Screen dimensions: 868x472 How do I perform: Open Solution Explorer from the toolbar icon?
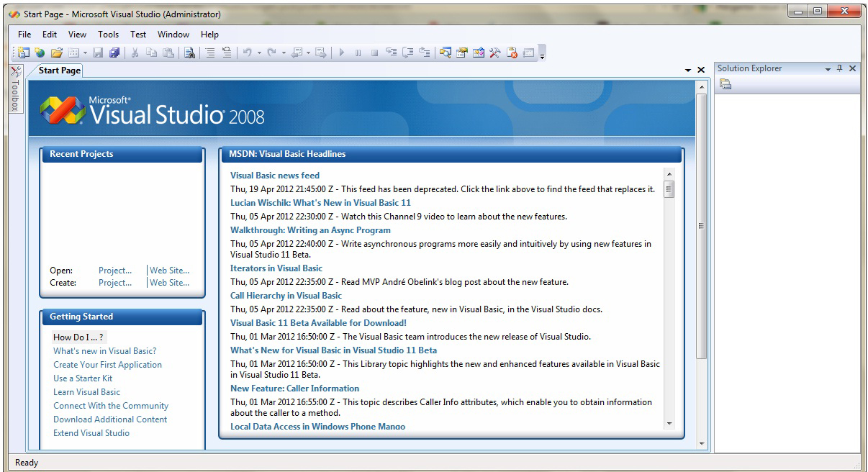[x=445, y=53]
